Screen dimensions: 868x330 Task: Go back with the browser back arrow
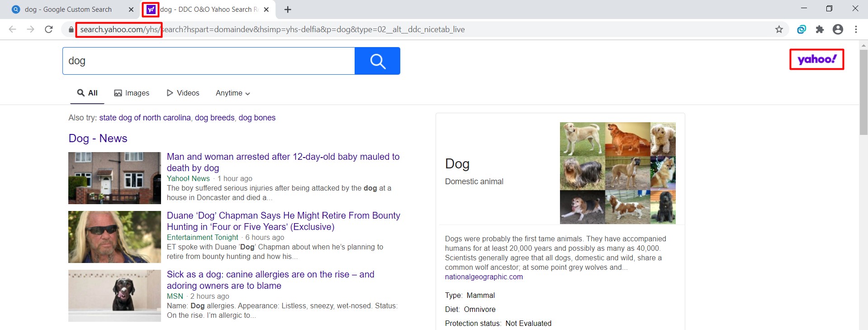click(12, 29)
